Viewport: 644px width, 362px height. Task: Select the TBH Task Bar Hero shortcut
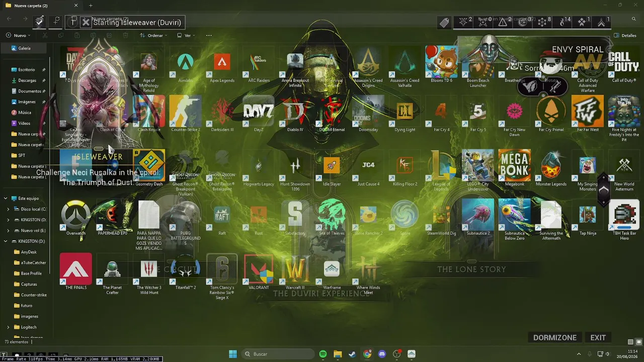pos(624,221)
